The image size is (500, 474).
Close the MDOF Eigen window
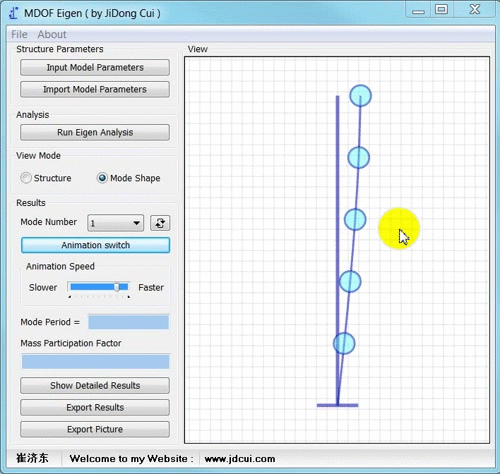pos(475,9)
